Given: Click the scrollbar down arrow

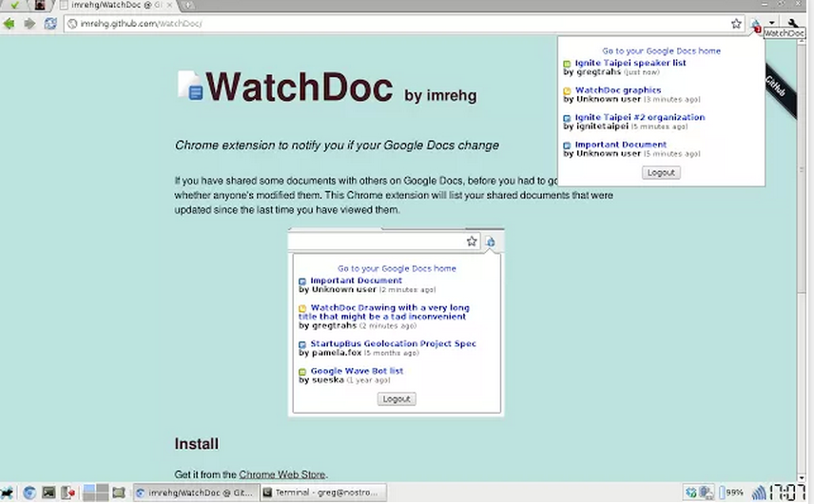Looking at the screenshot, I should tap(802, 477).
